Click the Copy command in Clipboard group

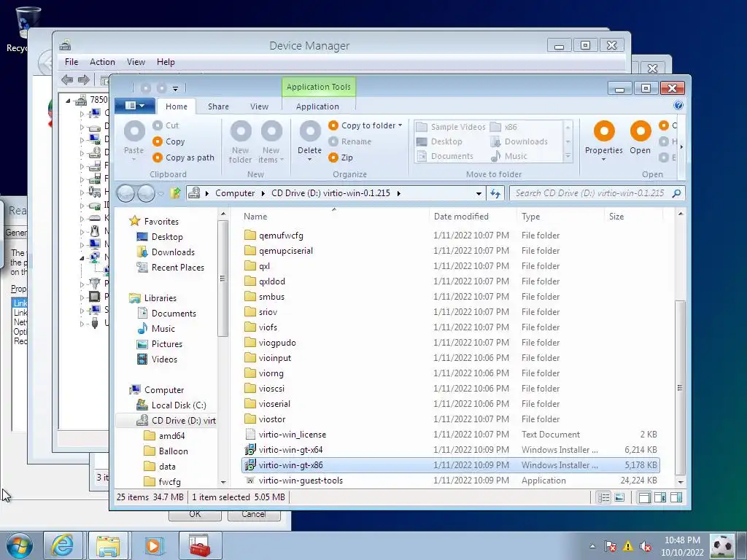point(169,141)
